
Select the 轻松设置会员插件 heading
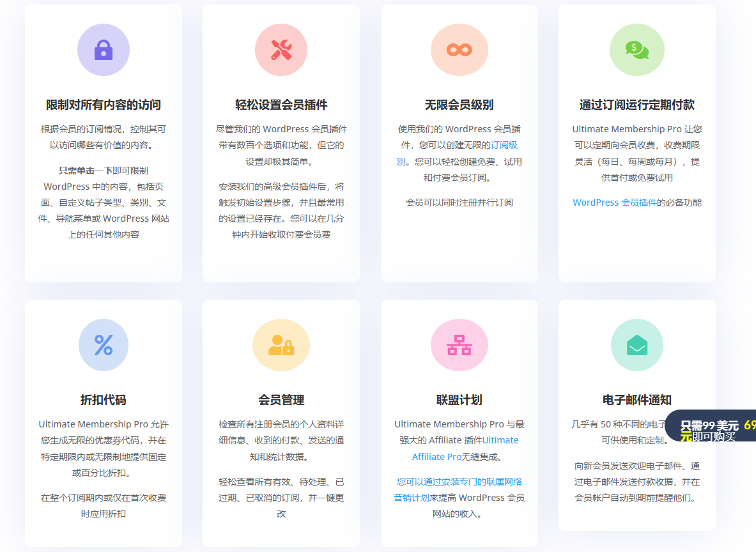tap(281, 105)
